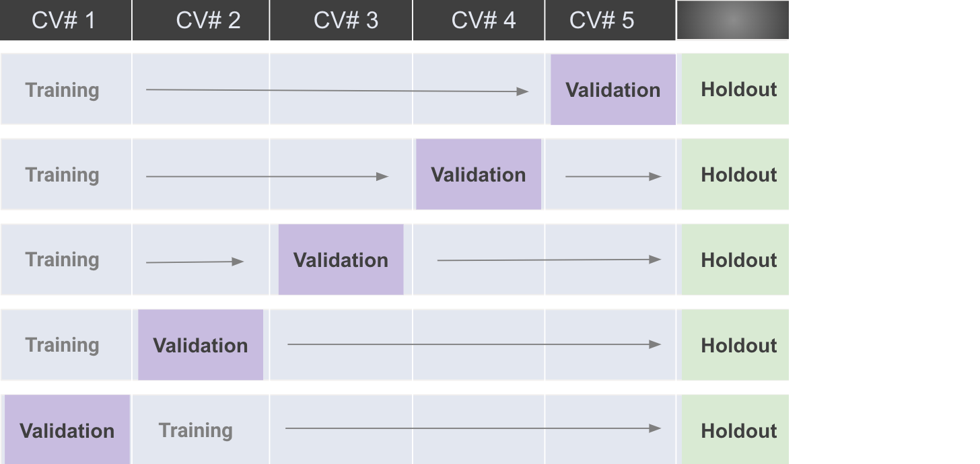Click the Holdout block in the bottom row
The width and height of the screenshot is (980, 464).
(x=738, y=430)
